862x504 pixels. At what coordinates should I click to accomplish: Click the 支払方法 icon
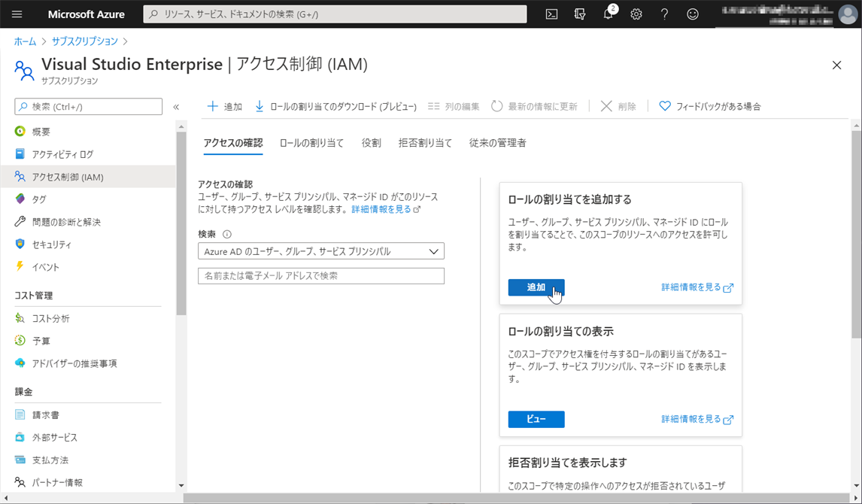click(x=20, y=460)
